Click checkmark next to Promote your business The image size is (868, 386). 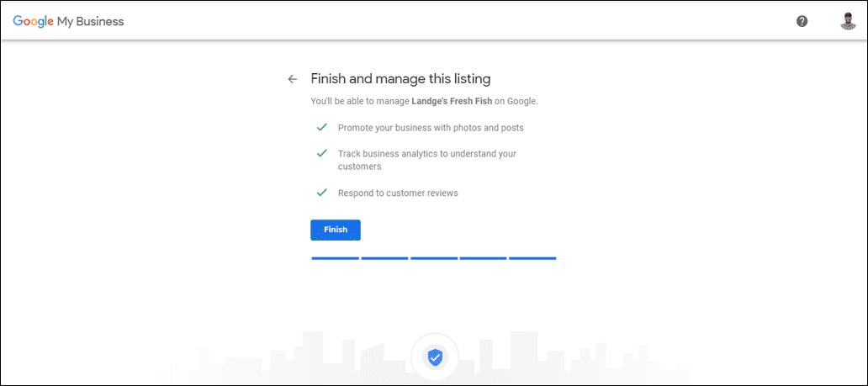click(x=321, y=127)
